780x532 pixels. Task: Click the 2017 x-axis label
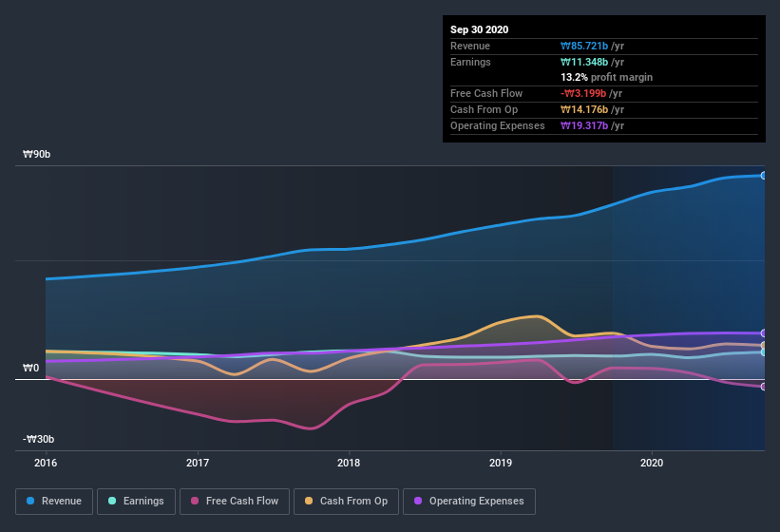(198, 463)
